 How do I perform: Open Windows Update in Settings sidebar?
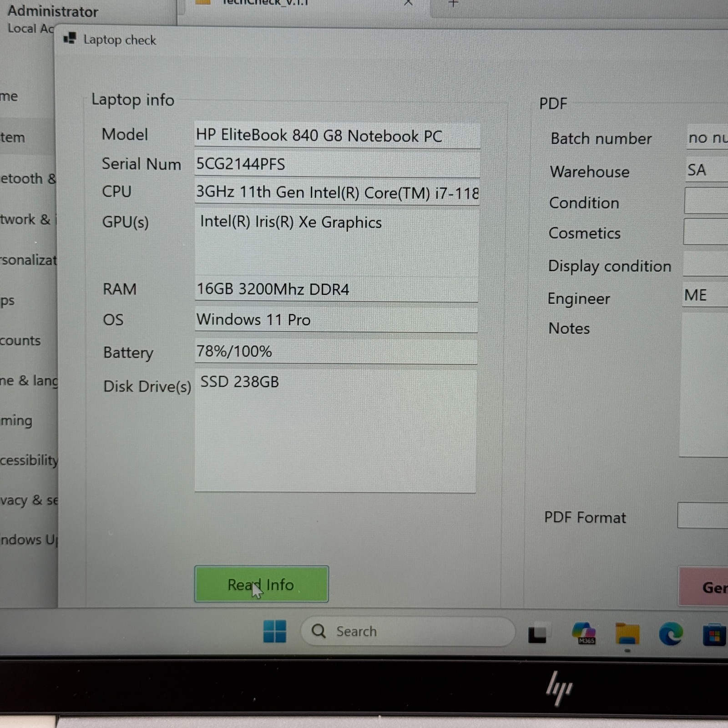coord(28,540)
